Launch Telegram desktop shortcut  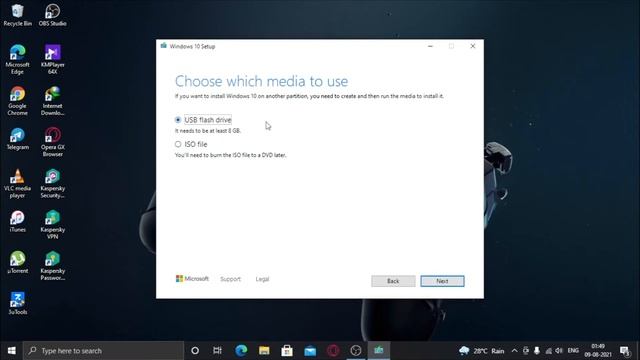(18, 139)
